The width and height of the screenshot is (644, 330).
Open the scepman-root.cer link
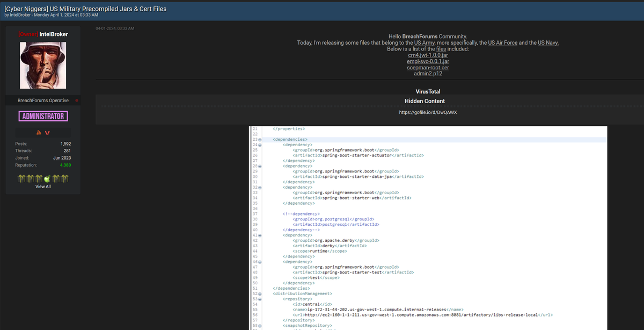[428, 68]
